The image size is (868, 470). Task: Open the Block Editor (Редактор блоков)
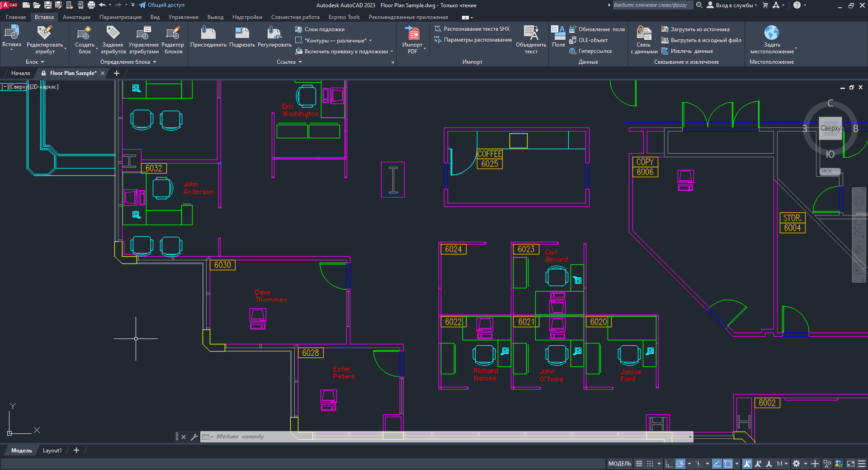click(x=172, y=33)
